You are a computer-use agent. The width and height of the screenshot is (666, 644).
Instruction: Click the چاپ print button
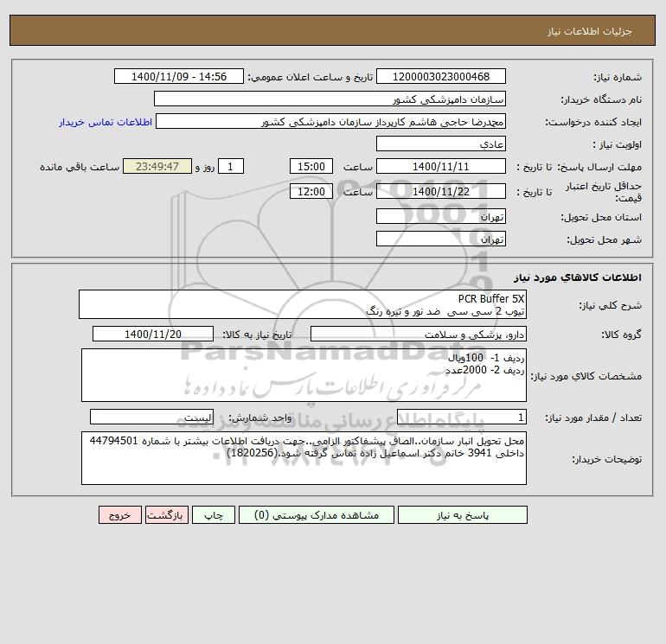pyautogui.click(x=214, y=515)
